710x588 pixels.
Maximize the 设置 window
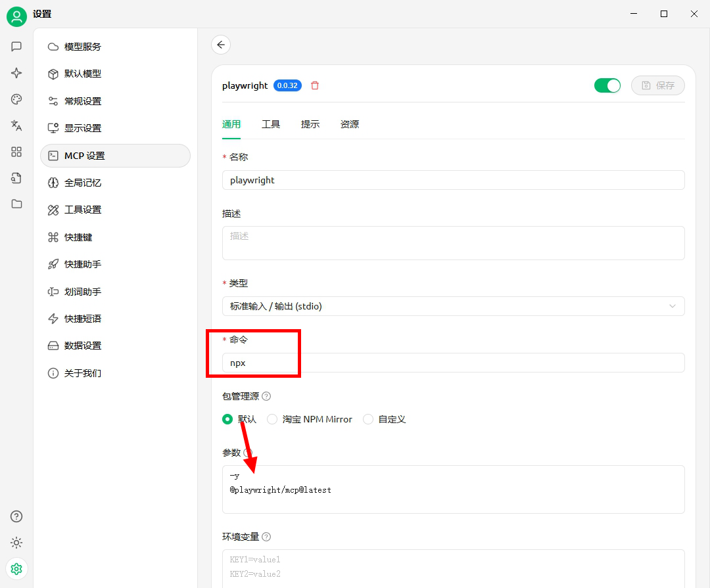[664, 14]
